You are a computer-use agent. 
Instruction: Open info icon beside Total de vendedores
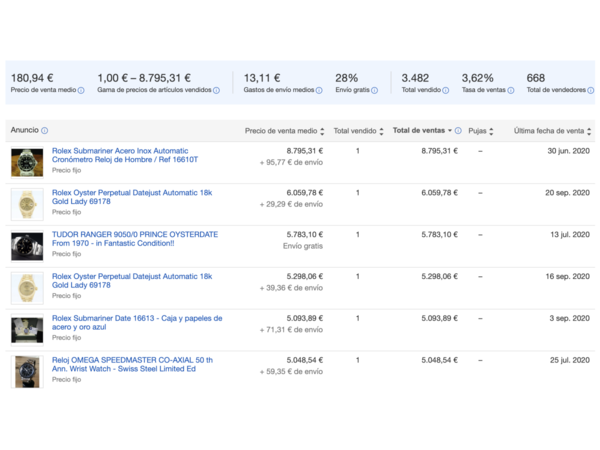590,90
